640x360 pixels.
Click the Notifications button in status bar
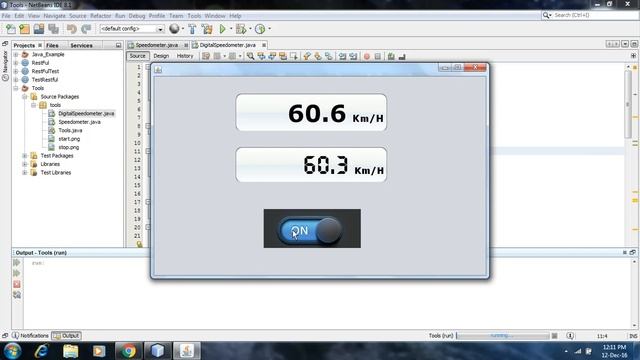[30, 336]
